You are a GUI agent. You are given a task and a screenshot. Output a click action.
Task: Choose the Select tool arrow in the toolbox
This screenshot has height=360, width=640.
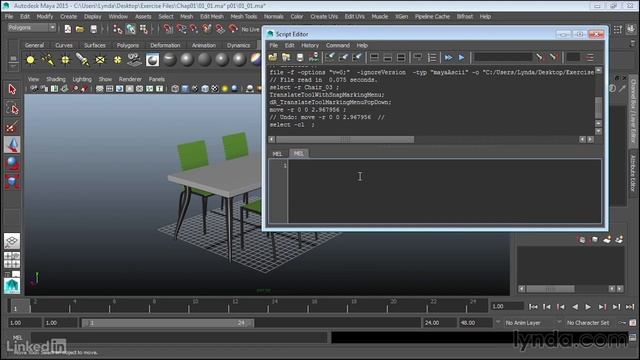pyautogui.click(x=12, y=89)
